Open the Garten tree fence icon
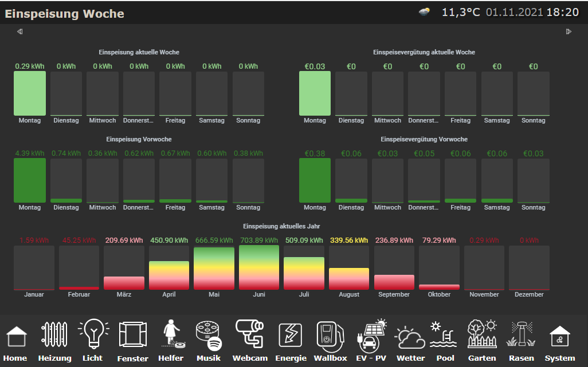This screenshot has width=588, height=367. click(482, 334)
